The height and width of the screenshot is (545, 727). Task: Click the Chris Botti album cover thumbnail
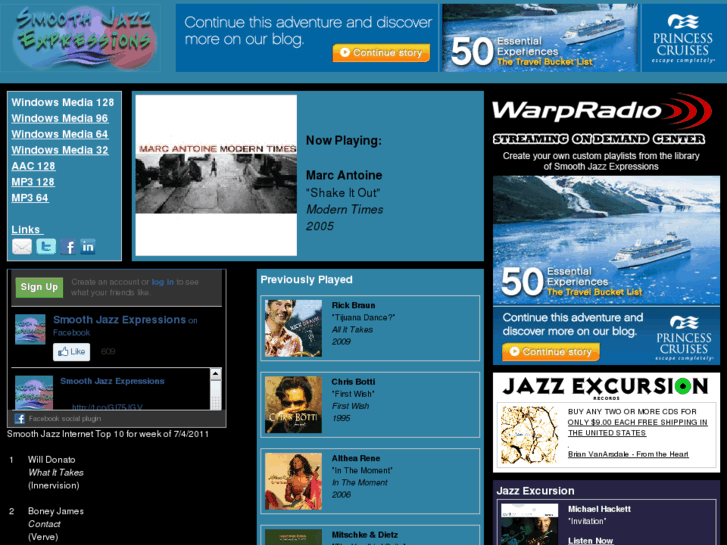click(293, 405)
